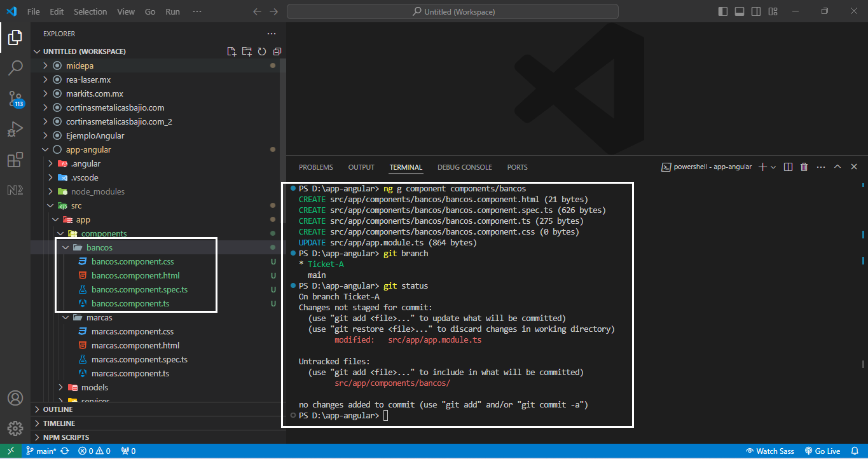Click the main* branch in status bar
Image resolution: width=868 pixels, height=459 pixels.
click(x=41, y=451)
